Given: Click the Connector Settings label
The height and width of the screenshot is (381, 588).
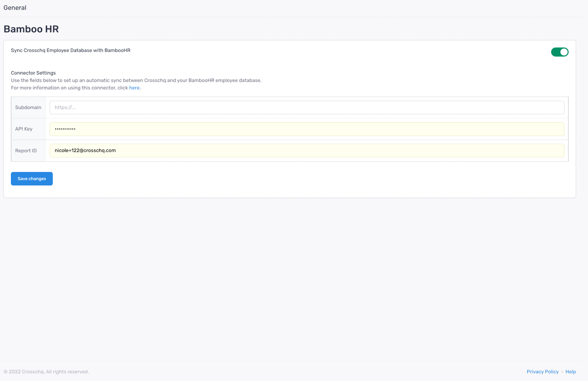Looking at the screenshot, I should point(33,73).
